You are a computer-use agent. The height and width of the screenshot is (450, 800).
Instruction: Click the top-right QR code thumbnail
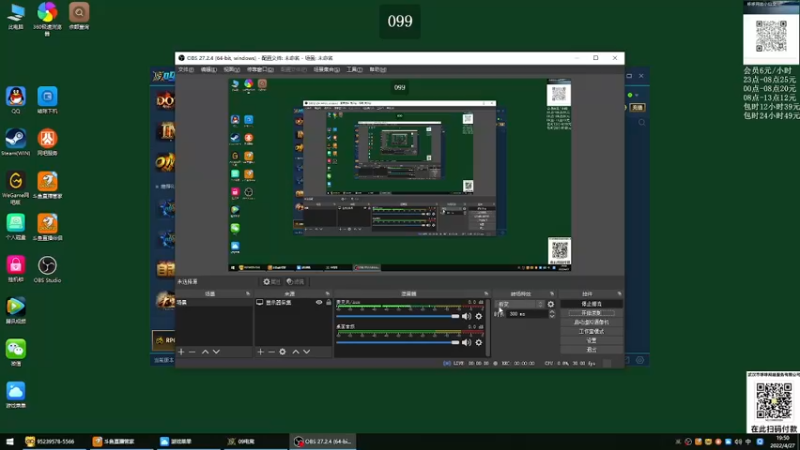pos(771,36)
